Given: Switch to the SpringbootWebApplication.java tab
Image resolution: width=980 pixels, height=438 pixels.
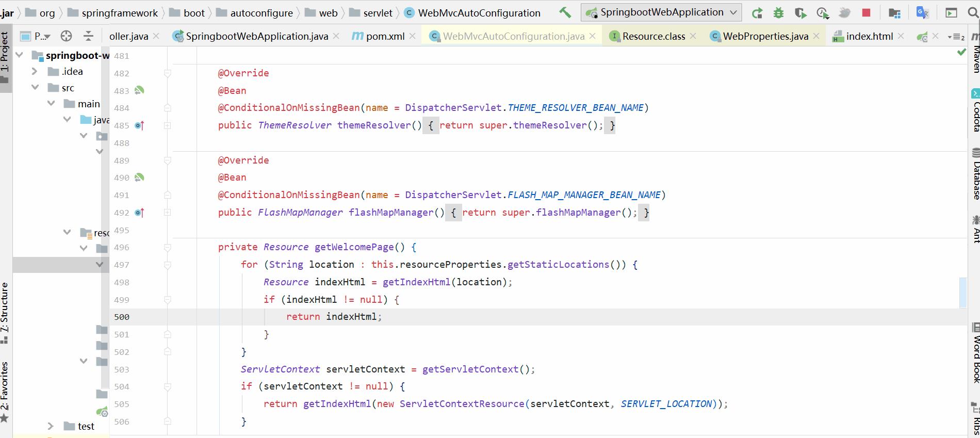Looking at the screenshot, I should pyautogui.click(x=257, y=36).
